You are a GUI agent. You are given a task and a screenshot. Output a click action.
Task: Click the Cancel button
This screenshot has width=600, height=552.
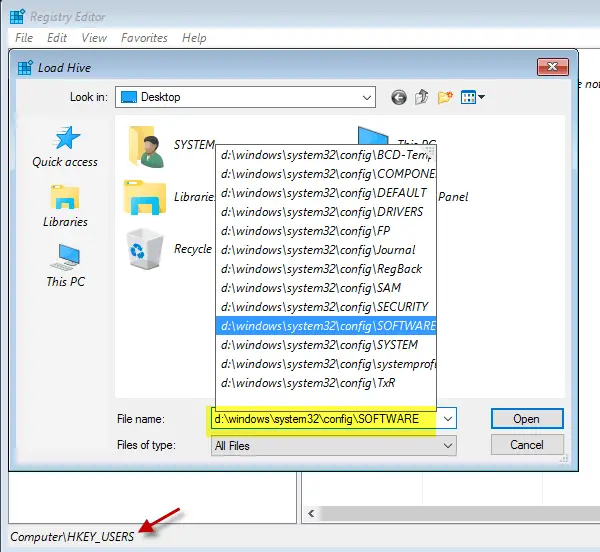coord(527,445)
